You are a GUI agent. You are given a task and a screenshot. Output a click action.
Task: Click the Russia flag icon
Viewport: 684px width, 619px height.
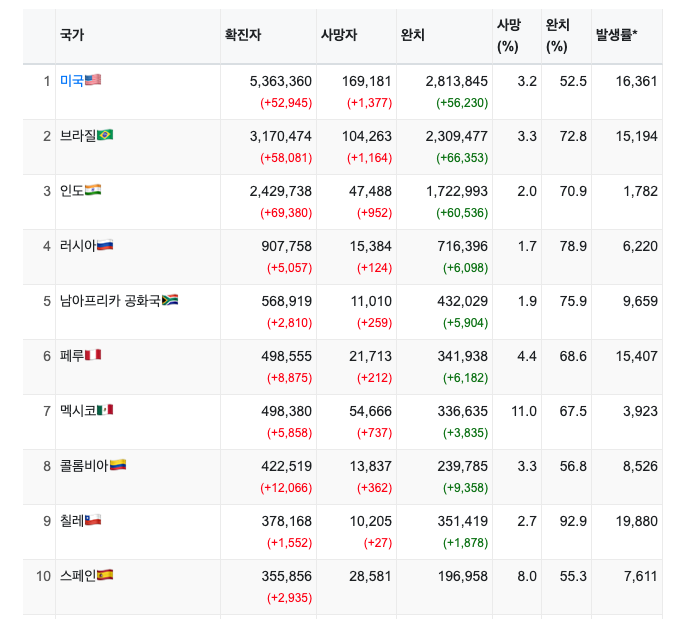(105, 245)
